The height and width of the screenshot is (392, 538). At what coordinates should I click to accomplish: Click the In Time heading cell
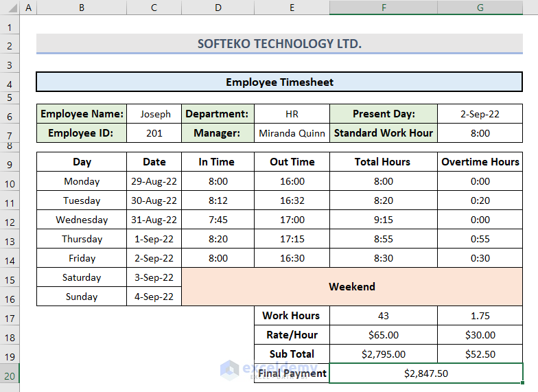[218, 162]
